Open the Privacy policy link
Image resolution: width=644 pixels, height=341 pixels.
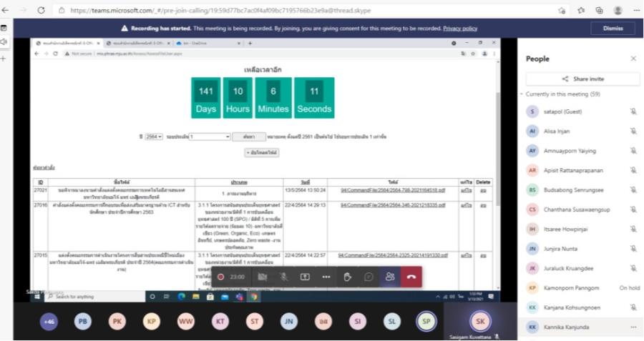click(460, 28)
